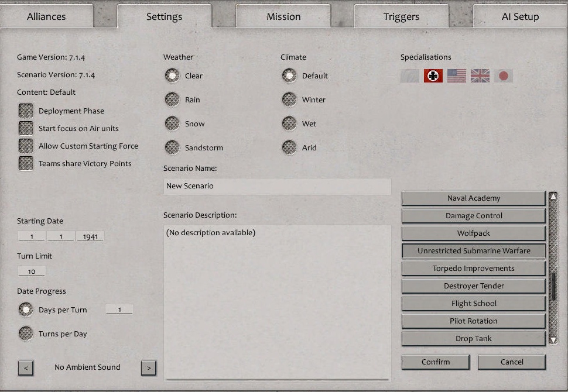The height and width of the screenshot is (392, 568).
Task: Go to the Triggers tab
Action: 401,16
